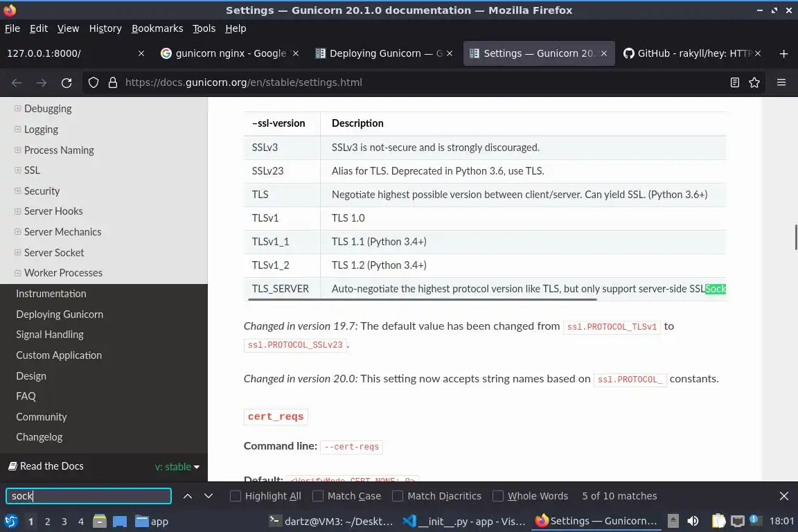The height and width of the screenshot is (532, 798).
Task: Switch to the terminal window in taskbar
Action: 331,522
